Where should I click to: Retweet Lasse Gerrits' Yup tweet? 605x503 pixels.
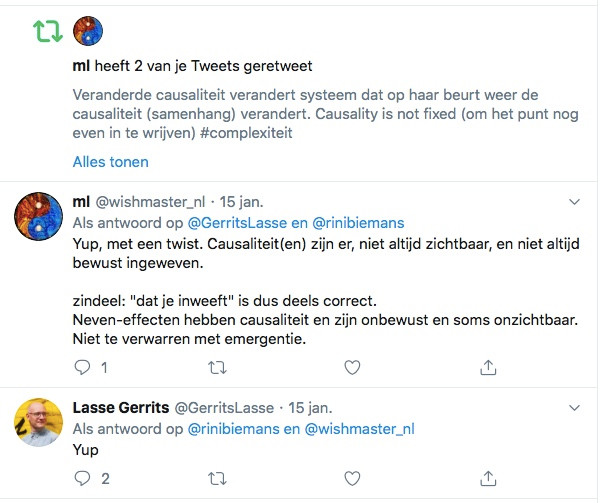(x=217, y=479)
